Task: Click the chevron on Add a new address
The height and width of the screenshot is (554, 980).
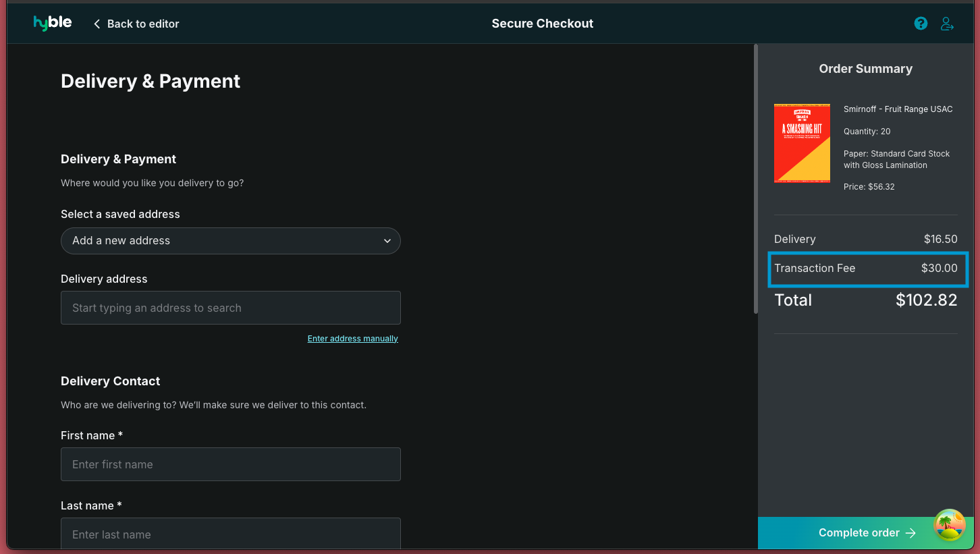Action: pyautogui.click(x=387, y=241)
